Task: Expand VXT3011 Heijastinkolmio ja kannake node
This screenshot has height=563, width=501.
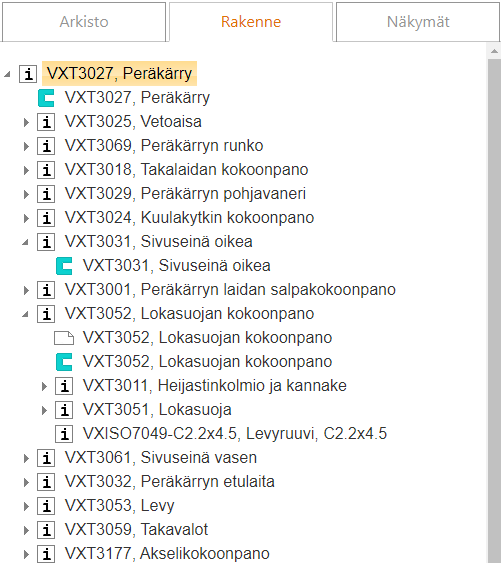Action: pyautogui.click(x=44, y=386)
